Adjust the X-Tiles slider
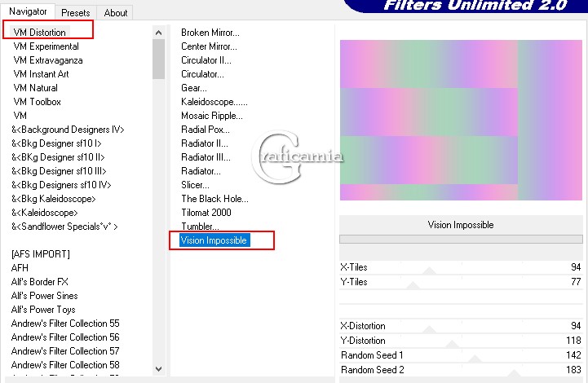 click(x=430, y=268)
